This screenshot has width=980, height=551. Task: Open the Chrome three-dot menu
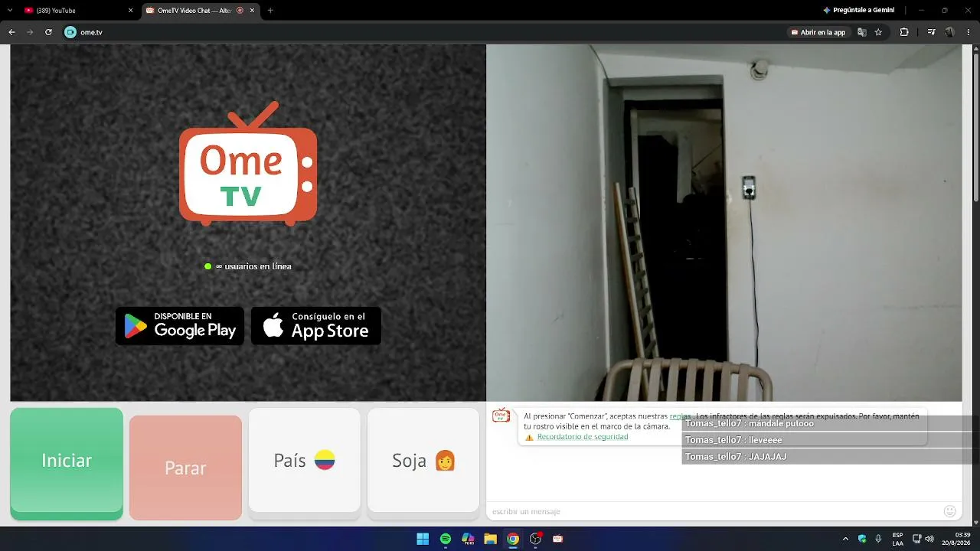pos(969,32)
